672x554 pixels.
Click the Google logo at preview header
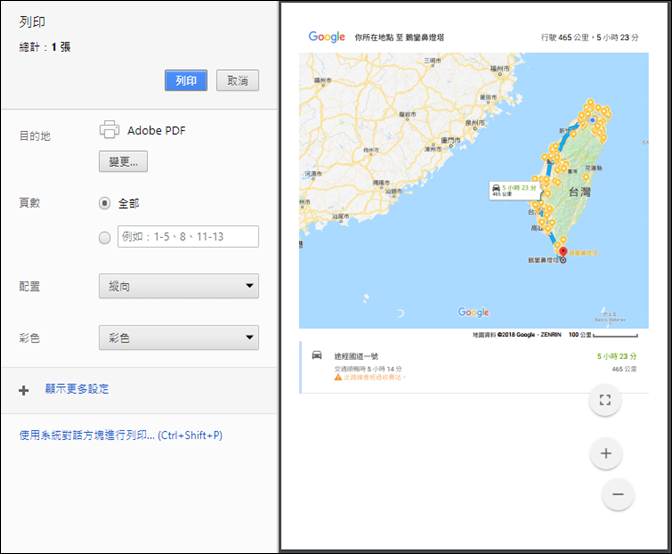(327, 37)
